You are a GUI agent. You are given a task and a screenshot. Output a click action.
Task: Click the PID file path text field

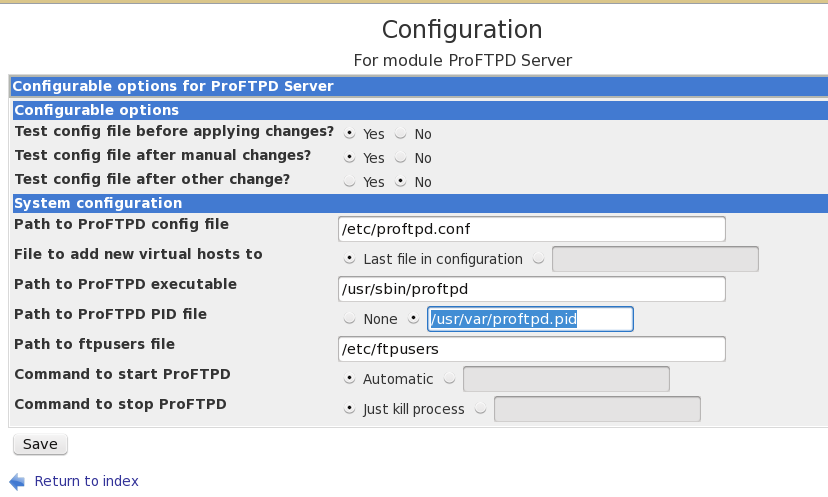tap(530, 319)
